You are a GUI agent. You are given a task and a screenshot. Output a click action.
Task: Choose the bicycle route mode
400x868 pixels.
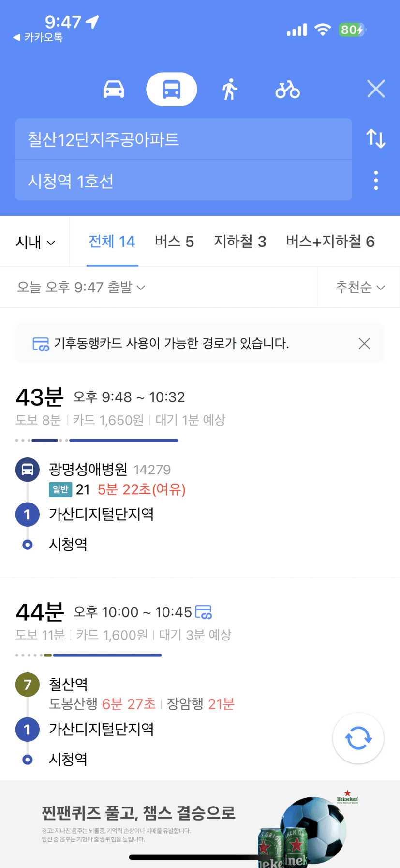coord(288,90)
